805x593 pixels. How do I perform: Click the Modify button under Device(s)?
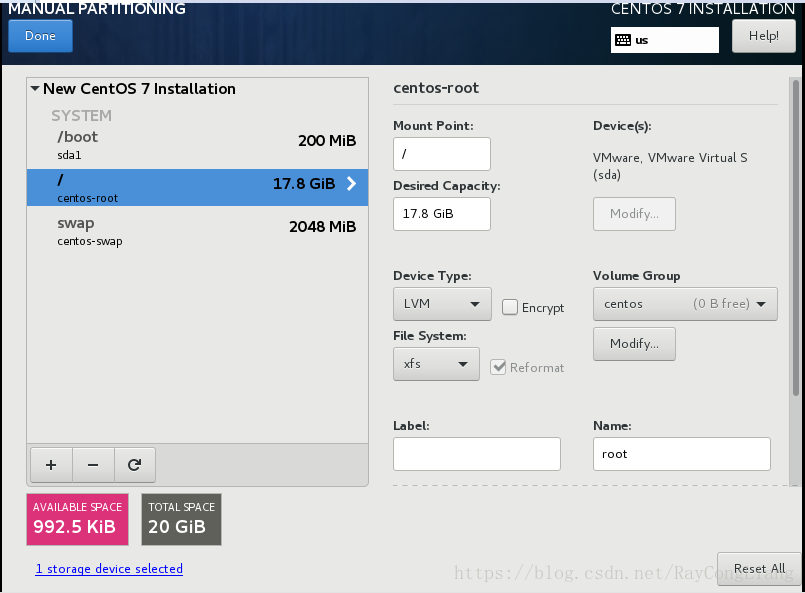click(x=634, y=214)
